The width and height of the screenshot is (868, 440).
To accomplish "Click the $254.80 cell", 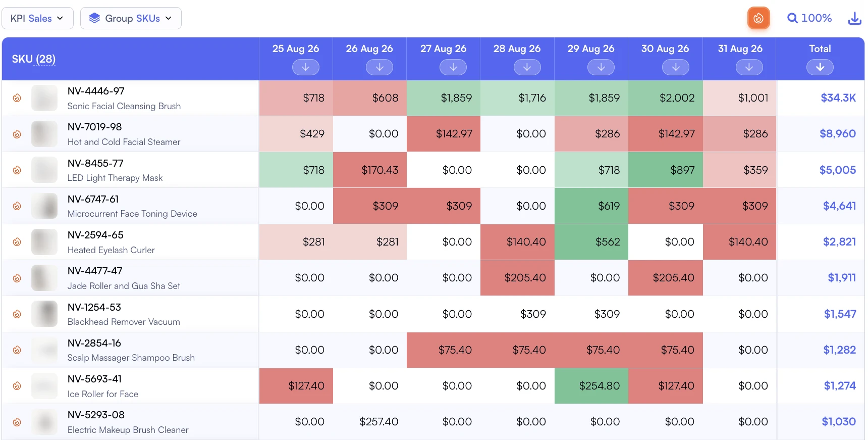I will point(591,386).
